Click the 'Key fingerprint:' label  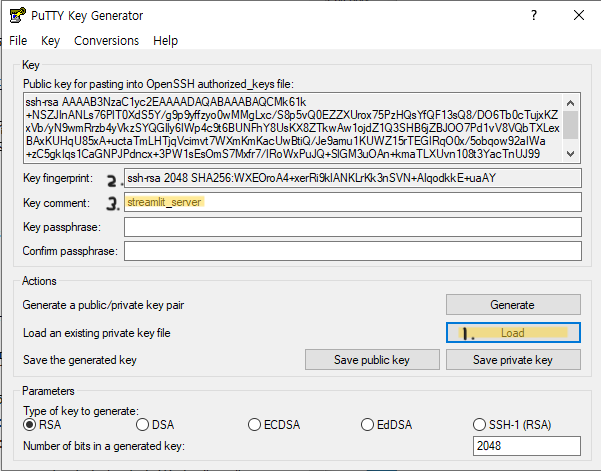click(58, 178)
